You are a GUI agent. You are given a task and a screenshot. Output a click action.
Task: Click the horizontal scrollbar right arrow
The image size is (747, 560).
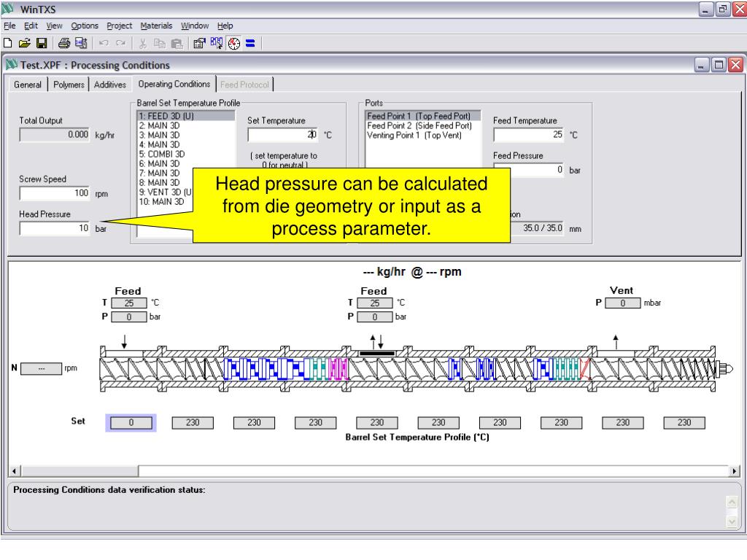coord(734,471)
